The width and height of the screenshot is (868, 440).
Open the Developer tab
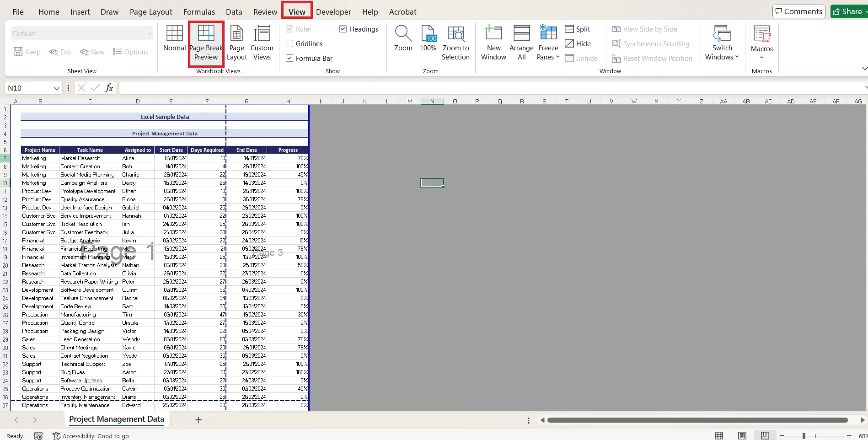(333, 12)
